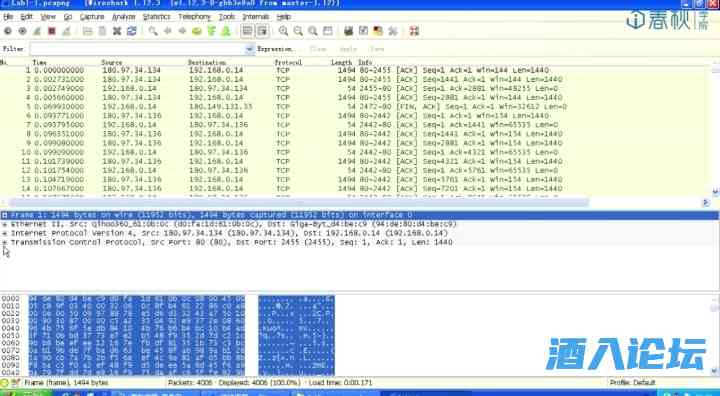The image size is (720, 396).
Task: Open the File menu
Action: (x=8, y=17)
